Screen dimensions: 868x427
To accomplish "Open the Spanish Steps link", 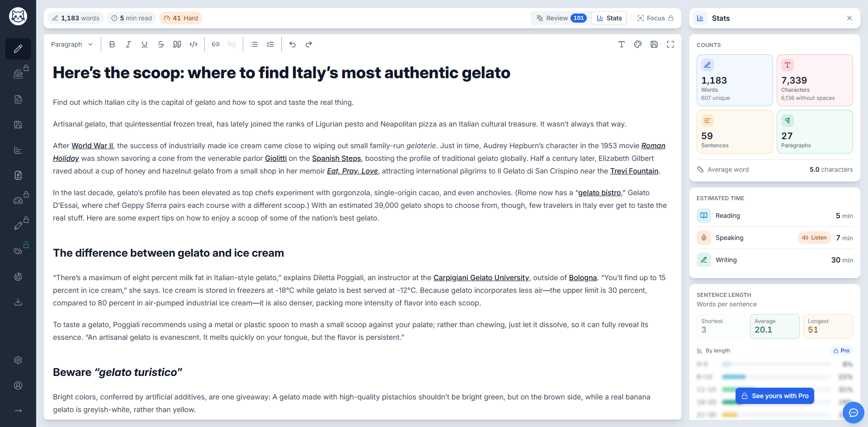I will click(x=336, y=158).
